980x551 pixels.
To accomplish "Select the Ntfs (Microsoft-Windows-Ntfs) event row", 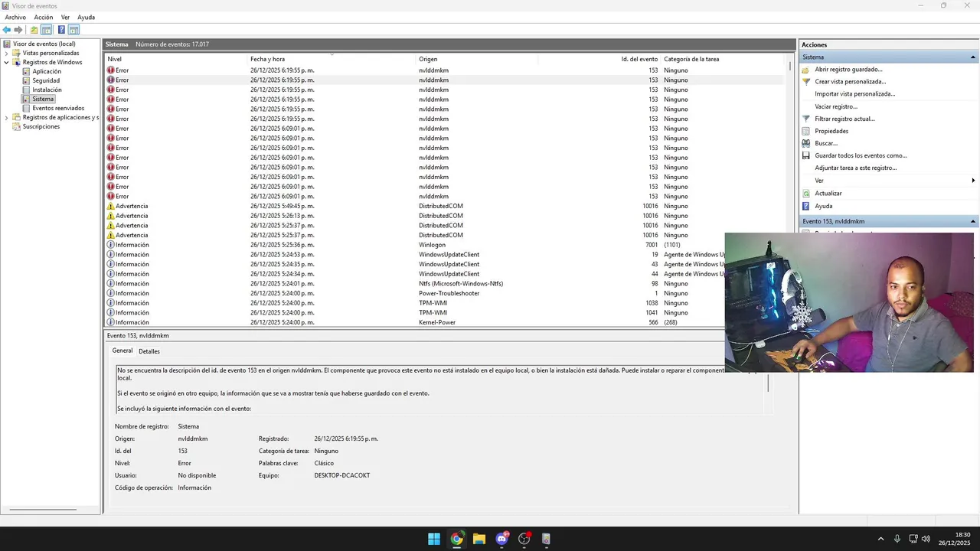I will pos(413,283).
